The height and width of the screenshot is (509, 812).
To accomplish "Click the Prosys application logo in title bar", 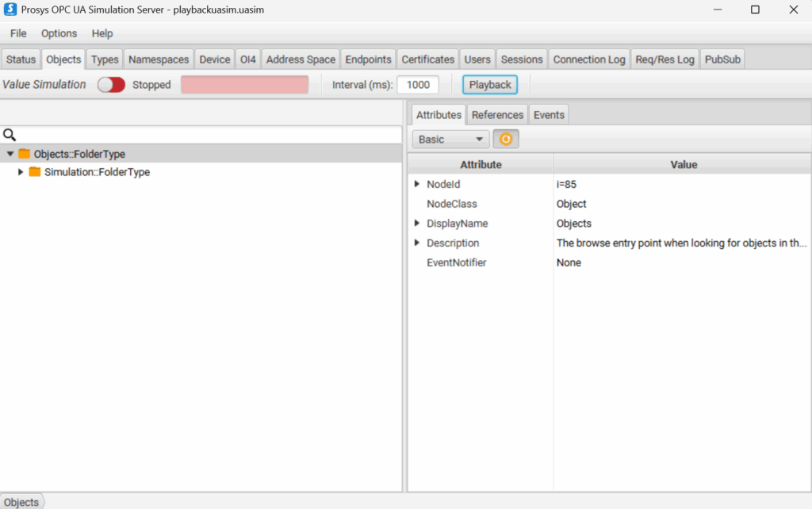I will click(10, 10).
